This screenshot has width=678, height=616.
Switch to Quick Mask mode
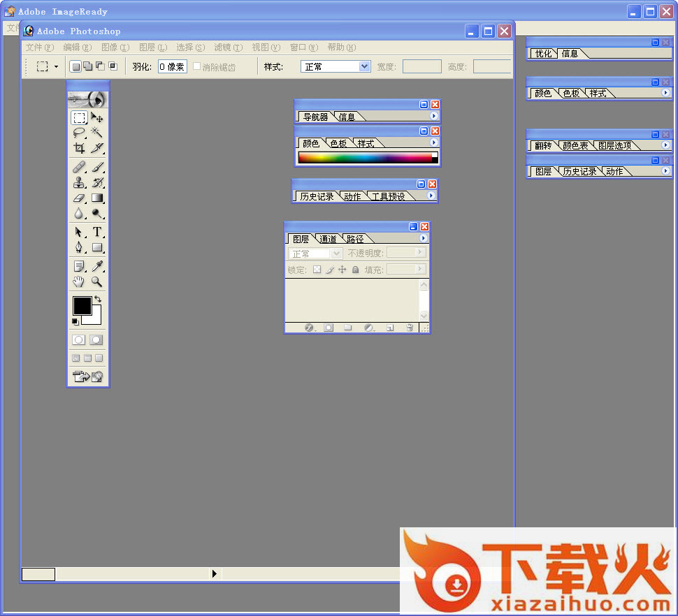[96, 339]
